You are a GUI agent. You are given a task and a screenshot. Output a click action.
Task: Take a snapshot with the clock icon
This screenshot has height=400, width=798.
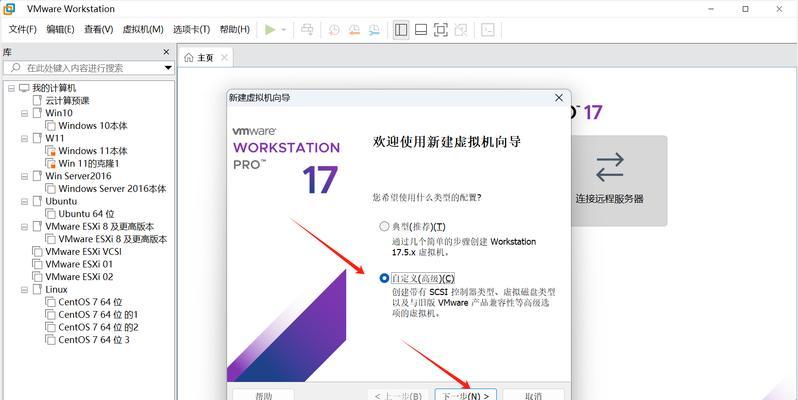(x=334, y=30)
